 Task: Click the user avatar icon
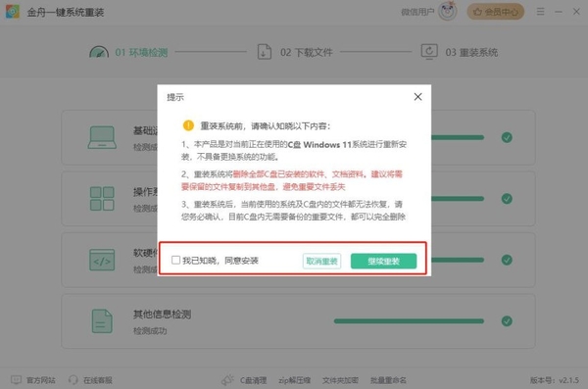[448, 11]
